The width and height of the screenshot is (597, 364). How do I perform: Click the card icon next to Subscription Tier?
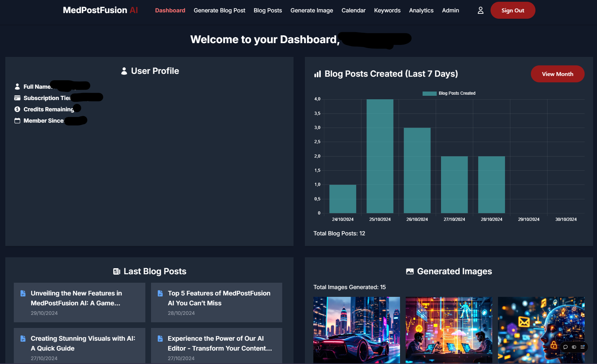tap(17, 98)
